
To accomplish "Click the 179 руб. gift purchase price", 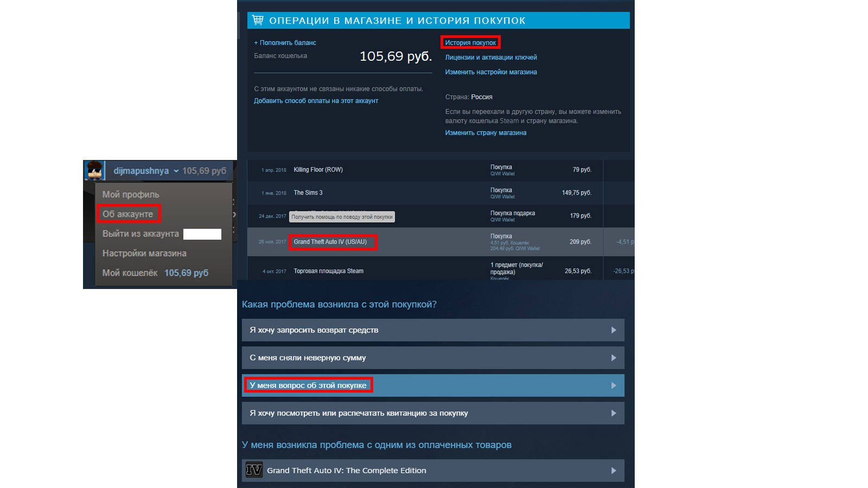I will point(580,216).
